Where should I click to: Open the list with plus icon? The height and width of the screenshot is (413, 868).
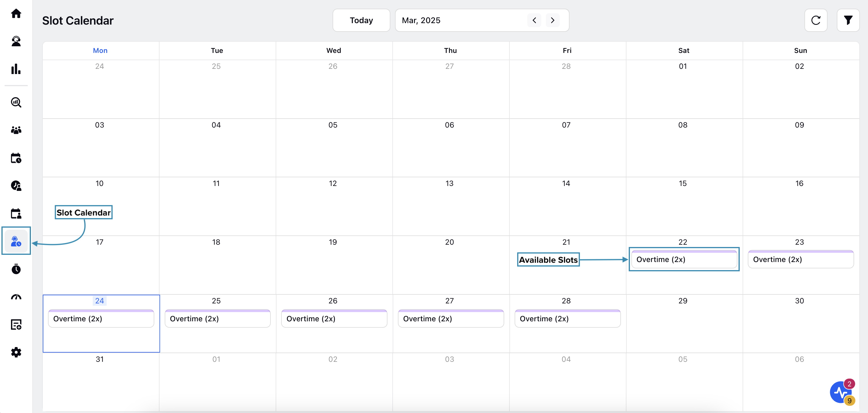click(16, 325)
